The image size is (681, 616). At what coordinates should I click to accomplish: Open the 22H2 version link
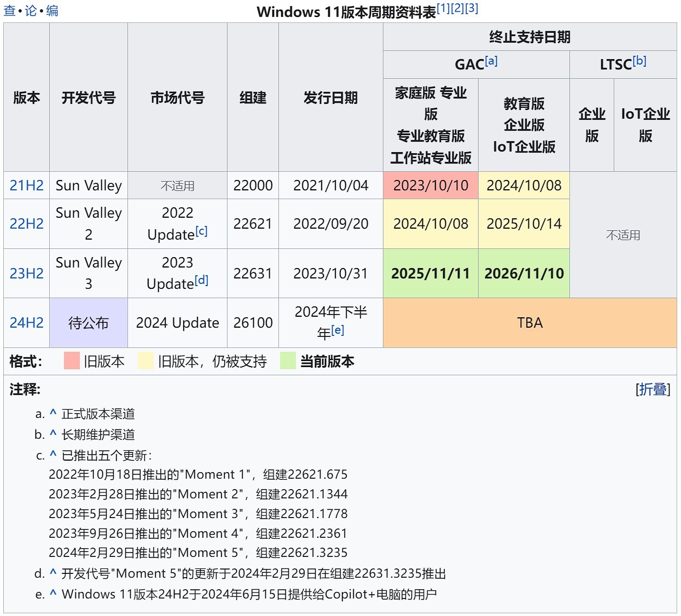point(26,224)
